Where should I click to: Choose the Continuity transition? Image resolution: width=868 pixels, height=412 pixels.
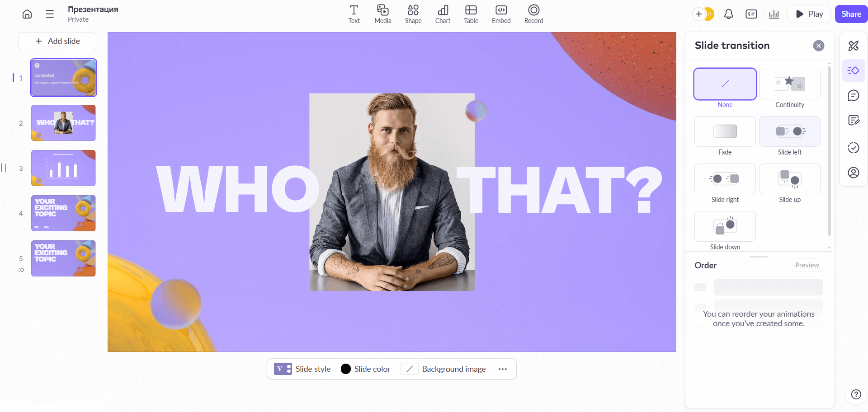[790, 84]
